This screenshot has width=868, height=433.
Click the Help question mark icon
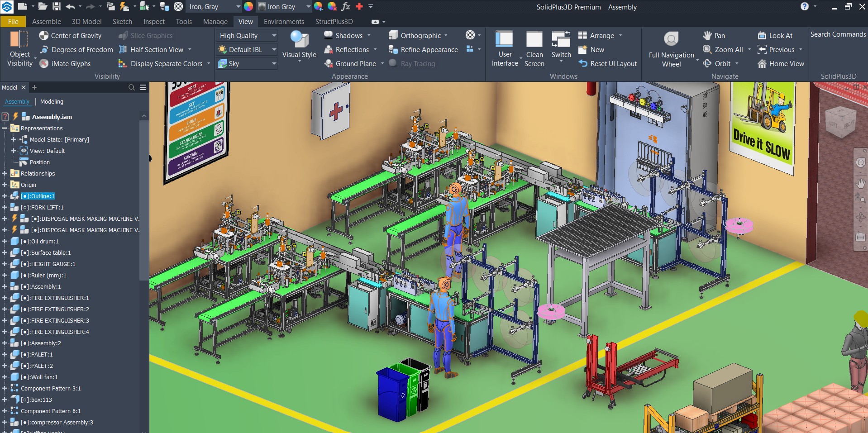click(804, 6)
